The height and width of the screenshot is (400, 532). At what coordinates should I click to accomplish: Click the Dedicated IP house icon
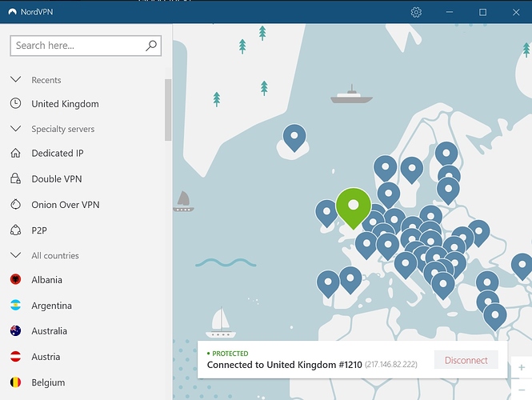coord(16,153)
